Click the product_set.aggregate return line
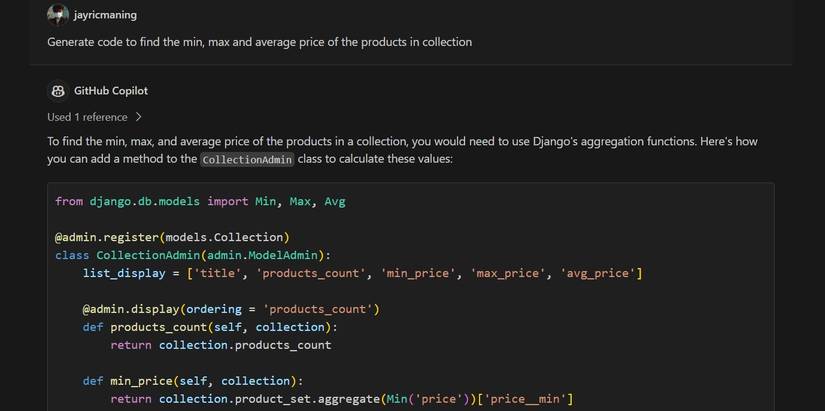 click(x=340, y=399)
